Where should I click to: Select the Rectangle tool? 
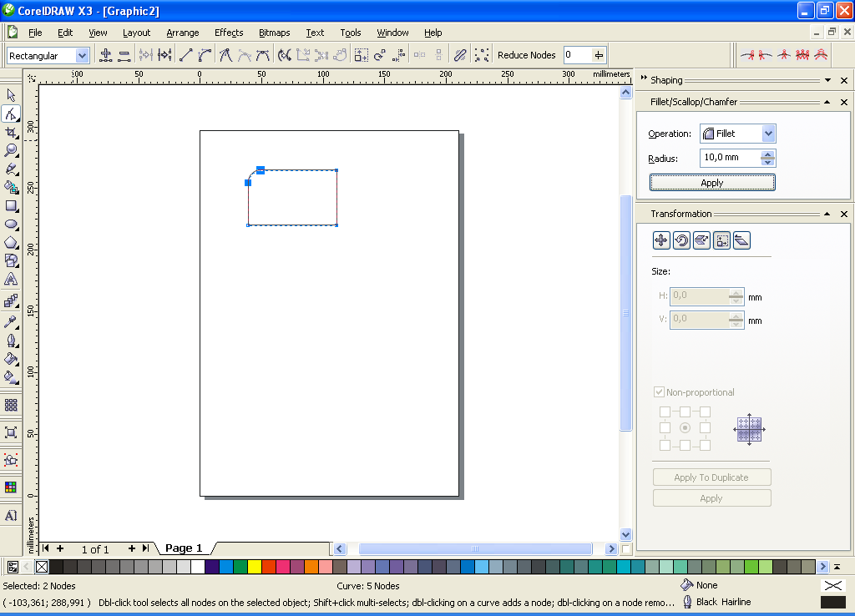(11, 206)
